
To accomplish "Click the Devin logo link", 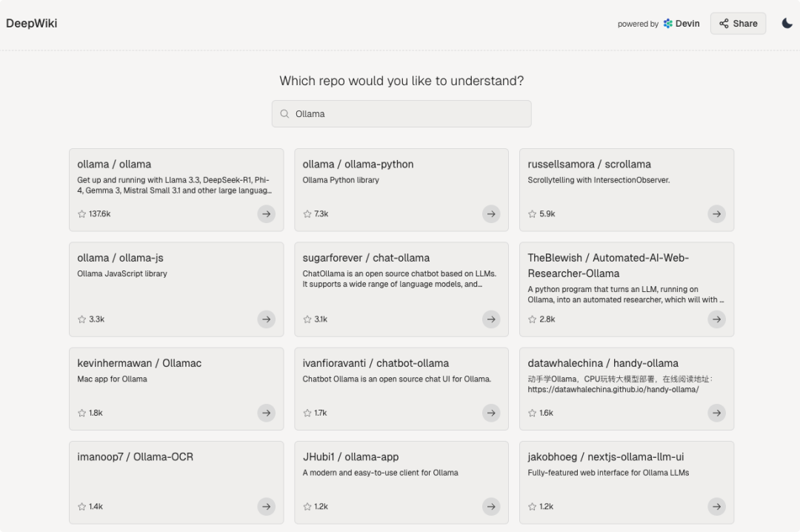I will (681, 24).
